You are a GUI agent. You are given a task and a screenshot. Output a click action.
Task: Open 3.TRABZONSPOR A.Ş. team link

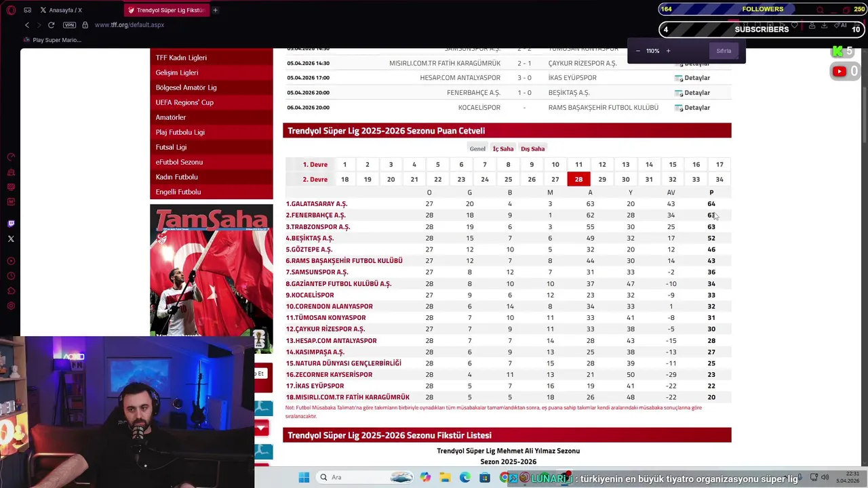(x=318, y=226)
